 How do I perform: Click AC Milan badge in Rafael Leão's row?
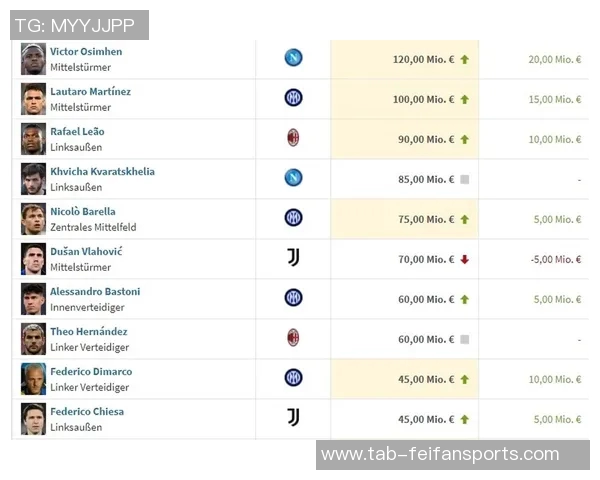point(293,138)
